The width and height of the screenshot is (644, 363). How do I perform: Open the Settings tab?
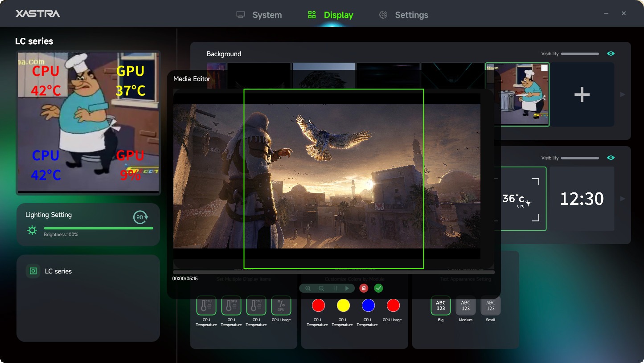(403, 15)
